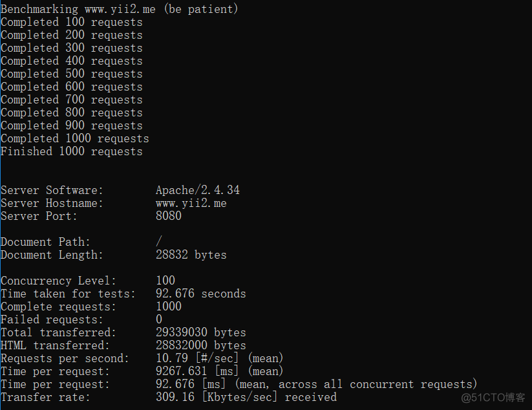Click the 'Completed 1000 requests' line
Screen dimensions: 532x410
click(x=74, y=138)
